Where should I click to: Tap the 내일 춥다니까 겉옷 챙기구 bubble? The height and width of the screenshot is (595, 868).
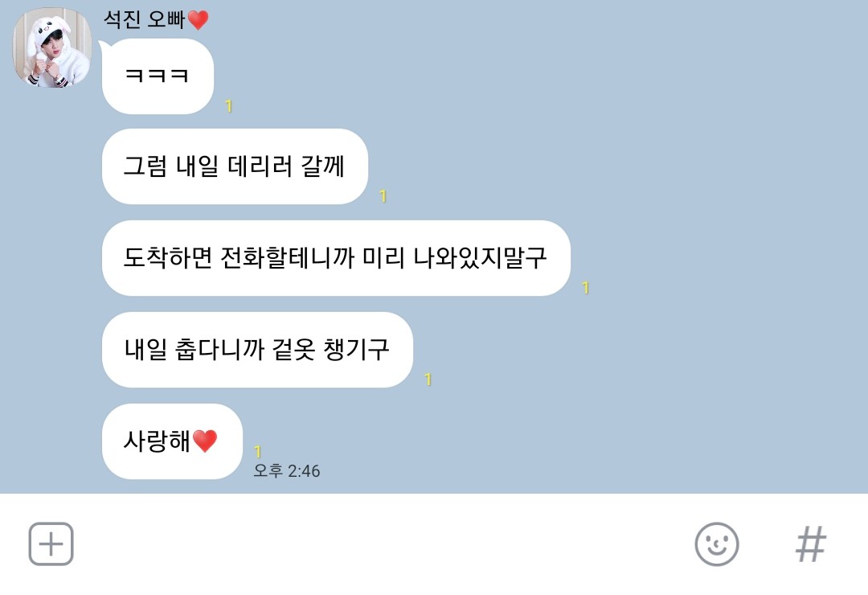pos(257,349)
